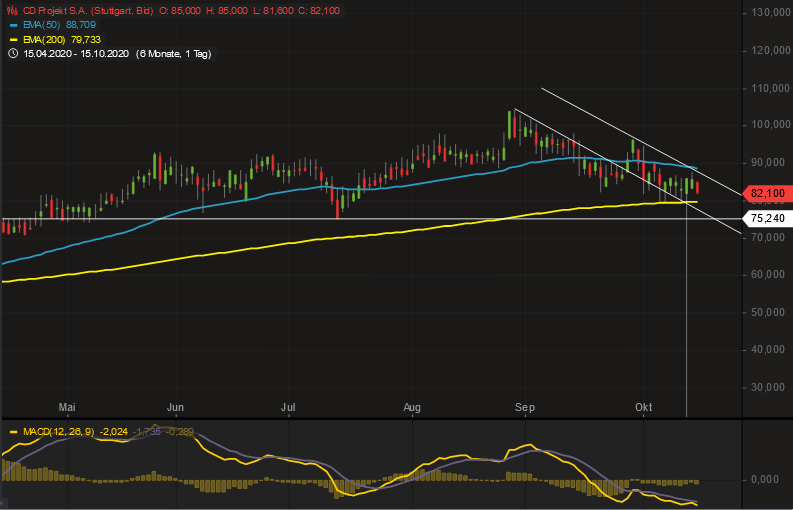Click the MACD(12, 26, 9) indicator label
793x510 pixels.
click(x=58, y=433)
